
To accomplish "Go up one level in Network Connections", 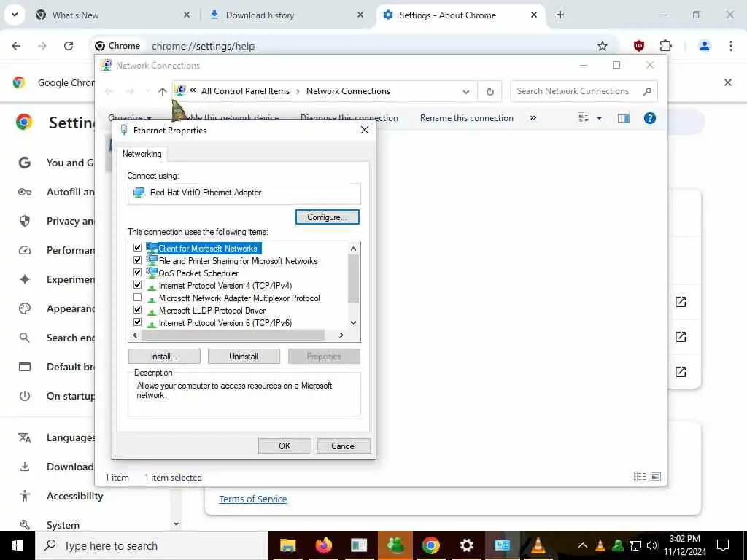I will tap(163, 91).
